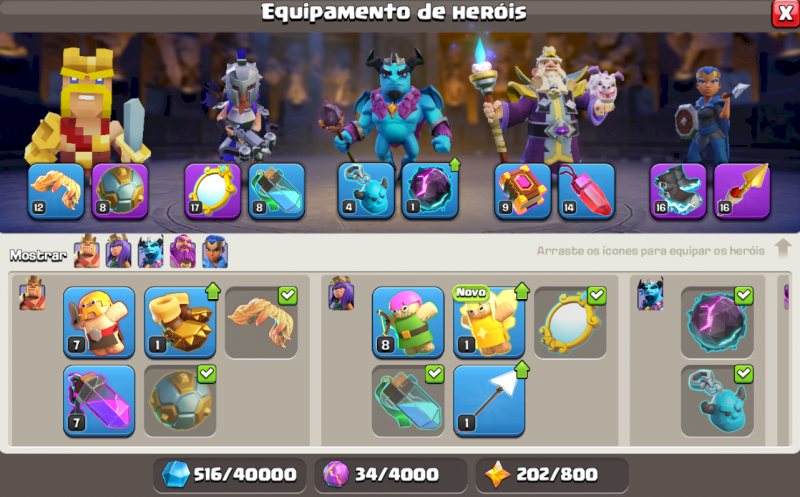Filter equipment by Archer Queen
This screenshot has width=800, height=497.
(118, 252)
